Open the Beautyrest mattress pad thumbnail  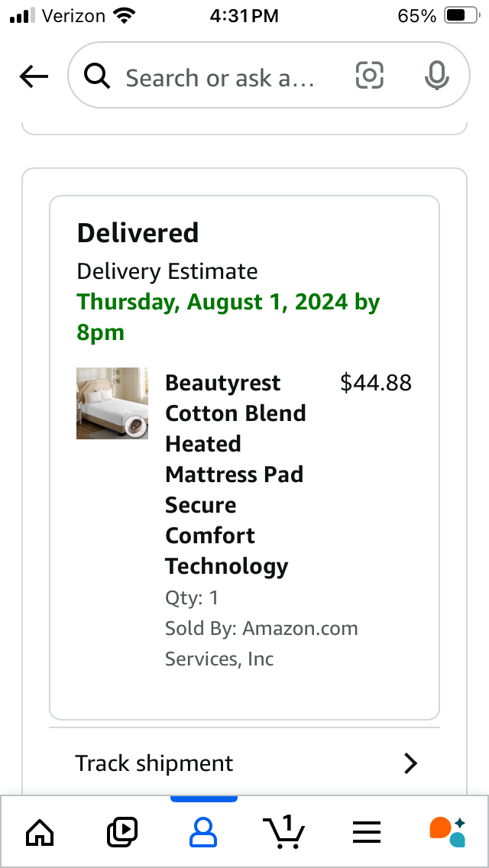112,403
